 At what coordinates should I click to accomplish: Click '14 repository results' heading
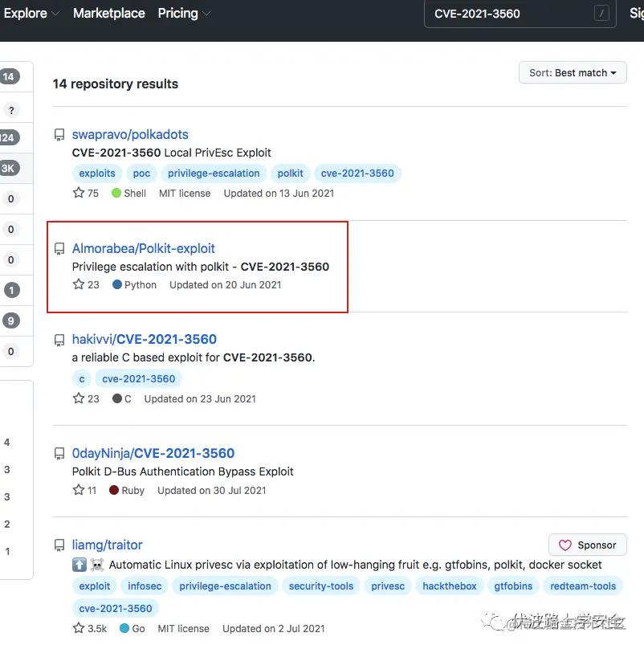(x=116, y=84)
